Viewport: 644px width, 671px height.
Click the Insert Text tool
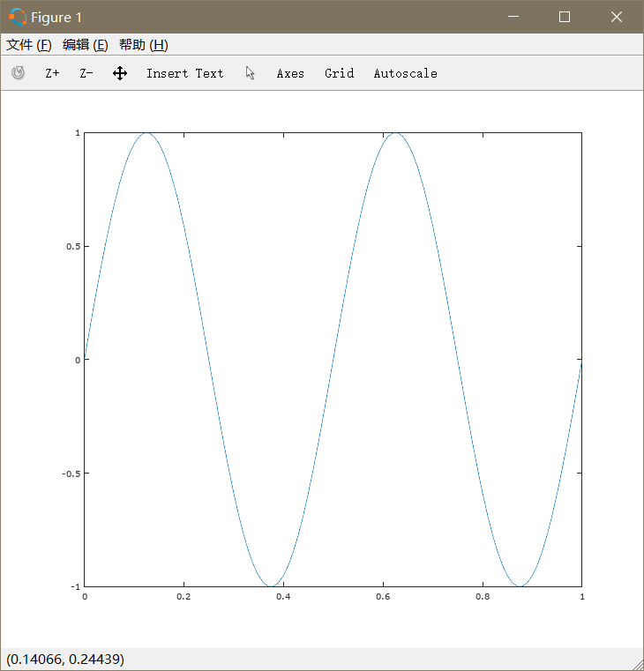pyautogui.click(x=184, y=73)
